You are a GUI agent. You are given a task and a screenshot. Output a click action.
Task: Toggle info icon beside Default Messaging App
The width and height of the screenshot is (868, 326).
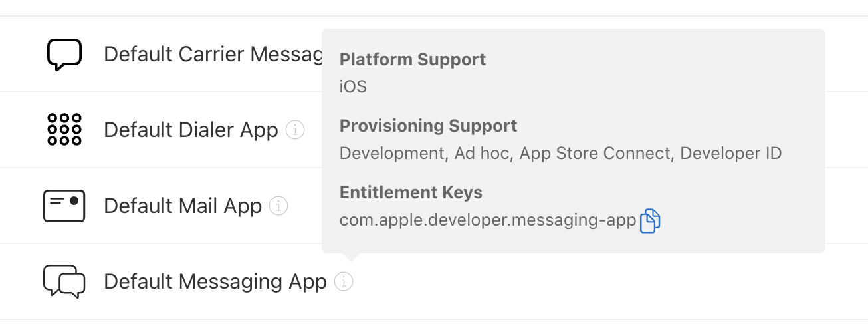(x=344, y=282)
